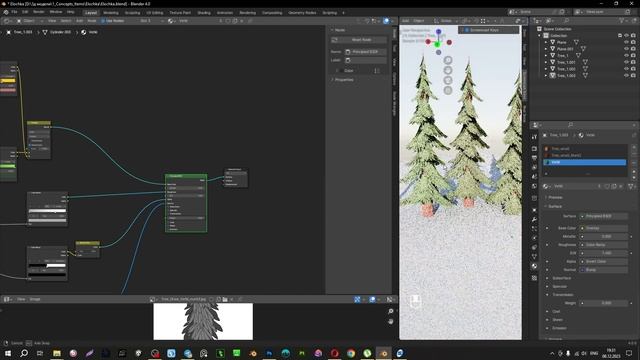The image size is (640, 360).
Task: Switch to the Modeling workspace tab
Action: coord(111,13)
